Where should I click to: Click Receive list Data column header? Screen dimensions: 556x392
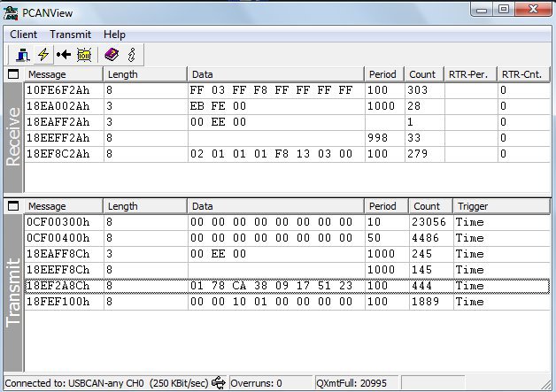pyautogui.click(x=276, y=74)
